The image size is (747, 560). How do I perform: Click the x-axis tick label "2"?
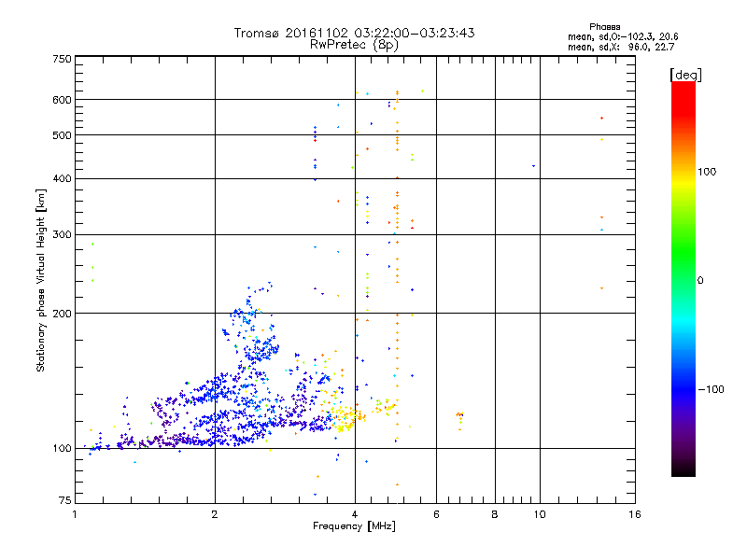coord(215,514)
